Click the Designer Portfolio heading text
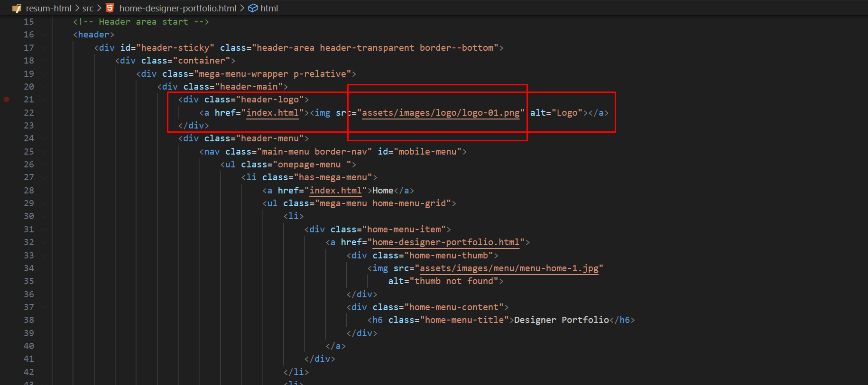Screen dimensions: 868x385 pyautogui.click(x=562, y=320)
